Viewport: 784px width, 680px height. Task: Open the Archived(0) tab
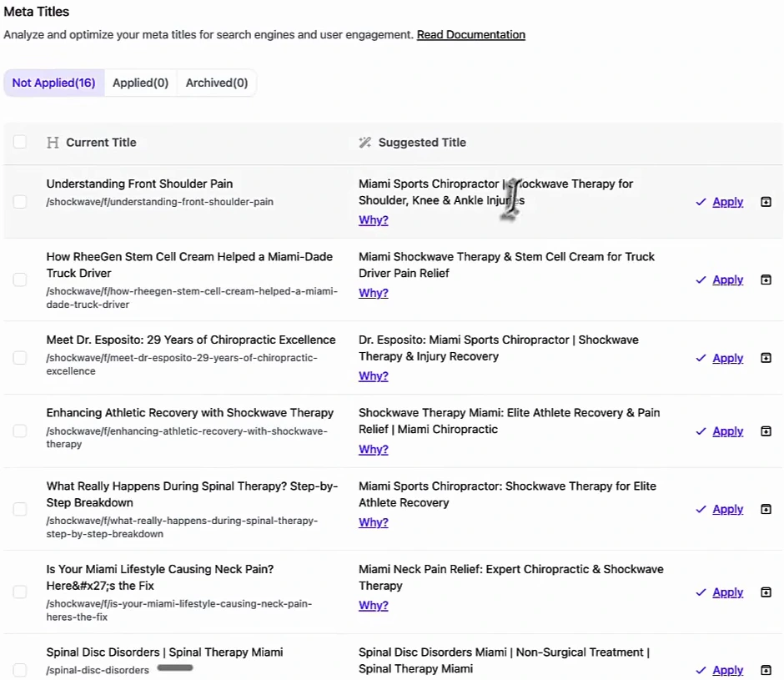click(217, 83)
